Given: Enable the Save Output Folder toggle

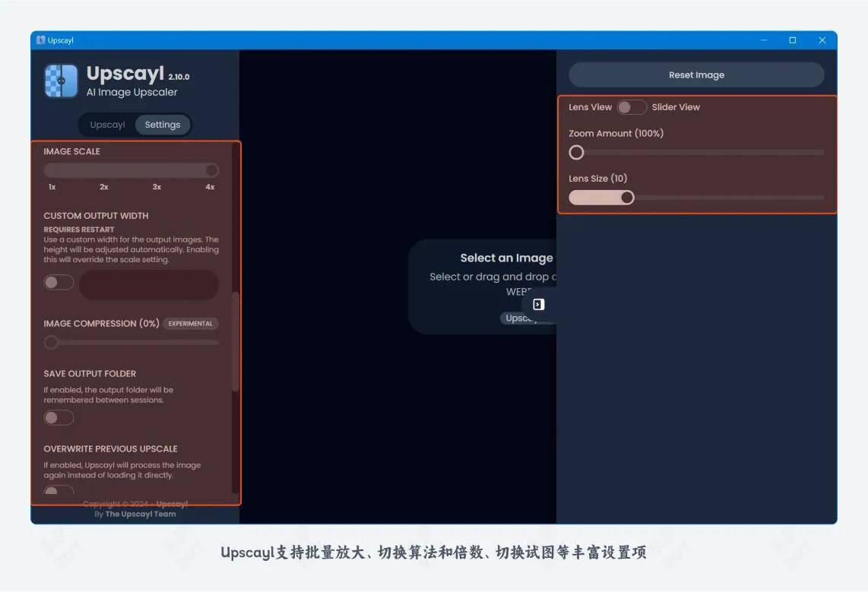Looking at the screenshot, I should click(x=59, y=417).
